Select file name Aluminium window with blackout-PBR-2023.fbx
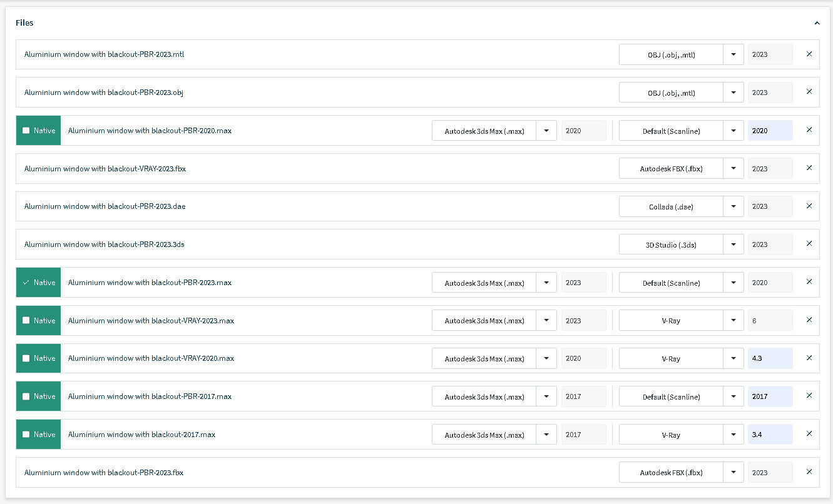The width and height of the screenshot is (833, 504). point(104,473)
